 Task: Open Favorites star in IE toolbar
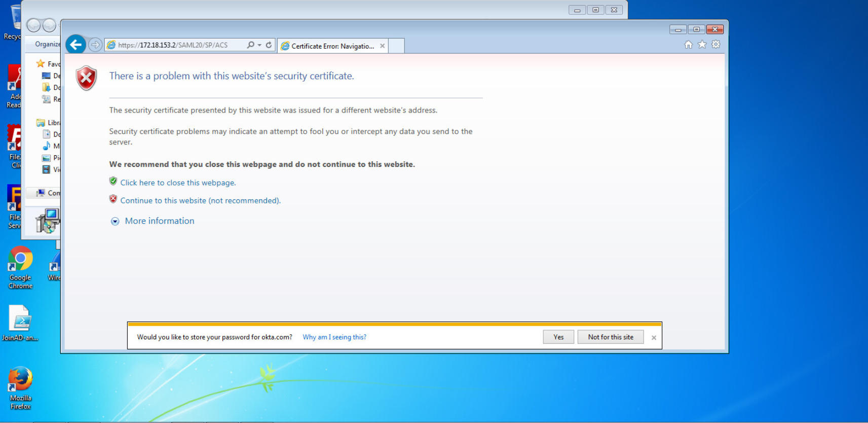(702, 45)
